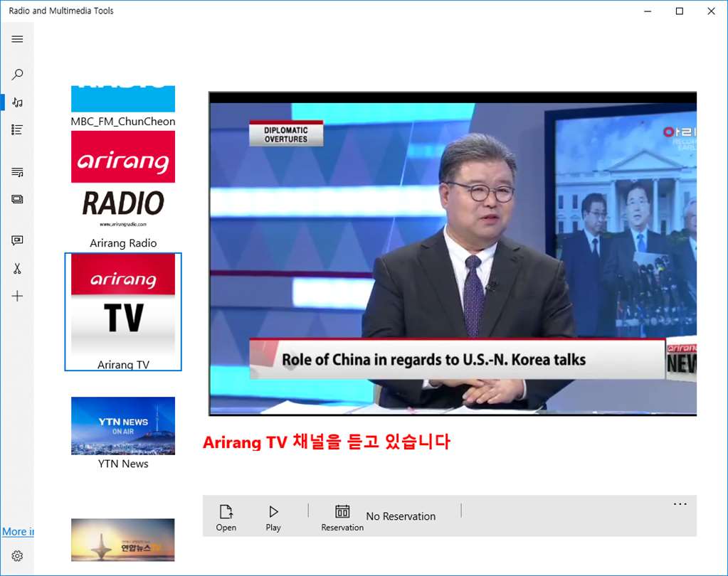Image resolution: width=728 pixels, height=576 pixels.
Task: Expand the three-dots more options
Action: point(680,504)
